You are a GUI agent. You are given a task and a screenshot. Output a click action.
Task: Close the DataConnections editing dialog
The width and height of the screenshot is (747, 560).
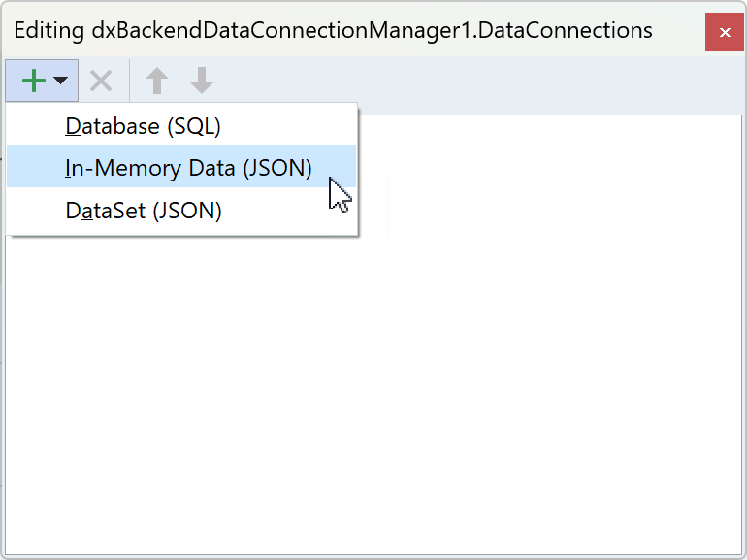click(725, 32)
